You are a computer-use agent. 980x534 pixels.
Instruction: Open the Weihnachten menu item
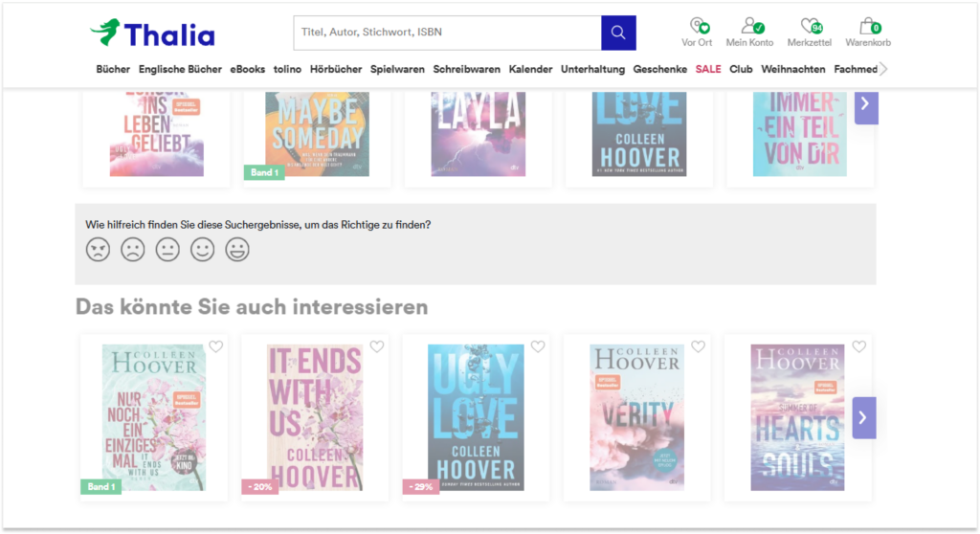coord(793,70)
